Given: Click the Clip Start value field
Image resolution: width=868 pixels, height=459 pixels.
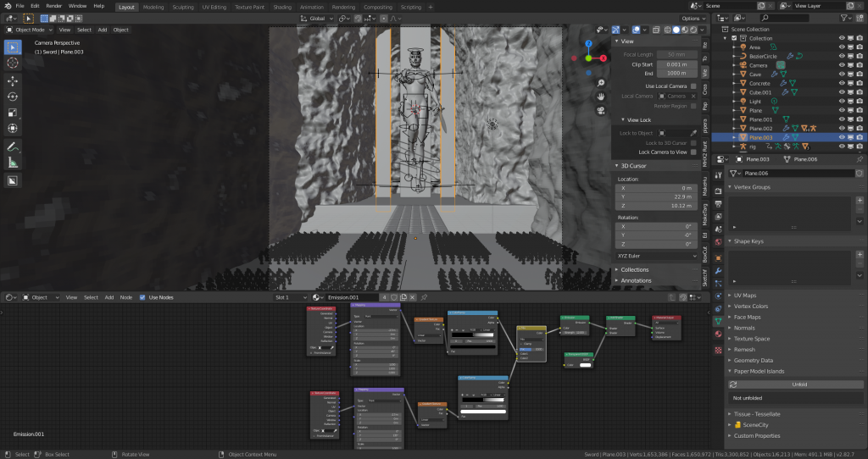Looking at the screenshot, I should (676, 64).
